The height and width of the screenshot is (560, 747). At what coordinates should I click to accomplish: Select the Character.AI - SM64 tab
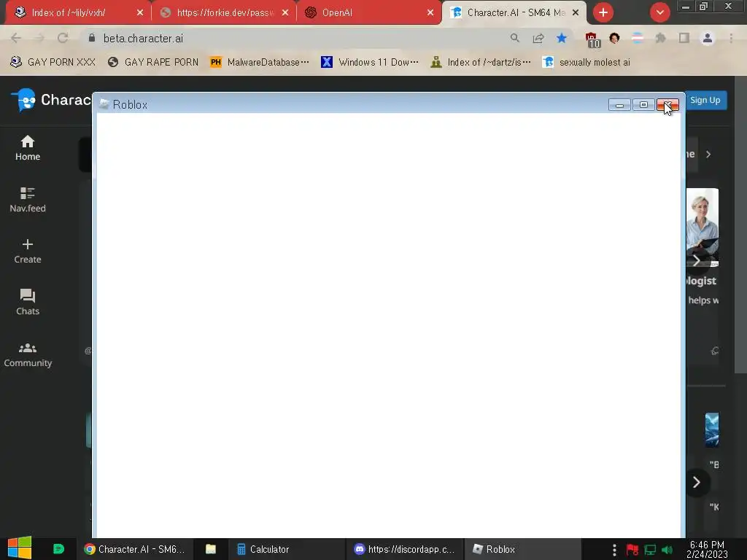tap(514, 12)
